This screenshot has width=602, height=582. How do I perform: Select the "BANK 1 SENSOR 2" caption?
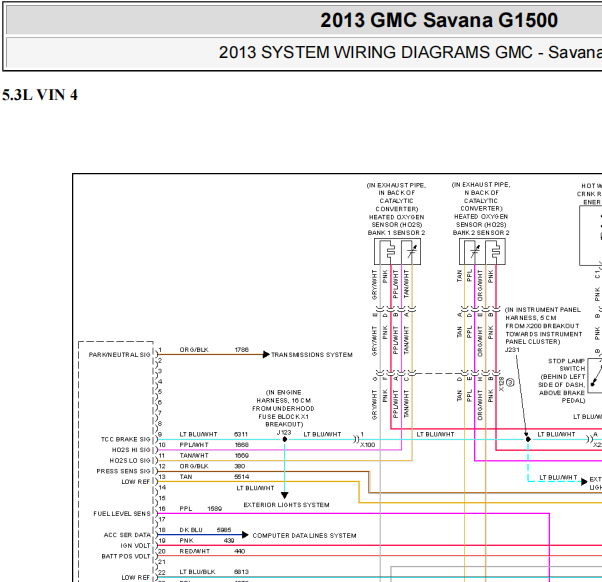(x=396, y=233)
